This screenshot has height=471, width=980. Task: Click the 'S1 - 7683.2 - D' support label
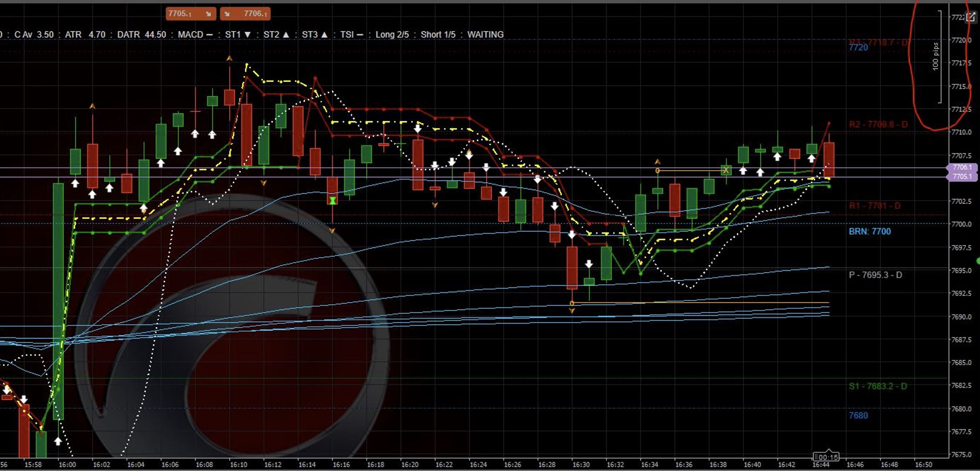point(878,386)
